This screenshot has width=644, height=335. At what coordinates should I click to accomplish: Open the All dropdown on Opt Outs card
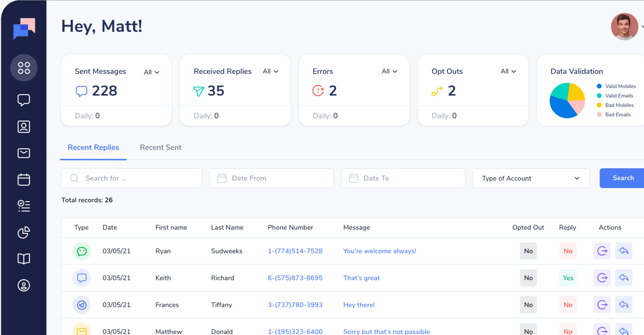click(507, 71)
